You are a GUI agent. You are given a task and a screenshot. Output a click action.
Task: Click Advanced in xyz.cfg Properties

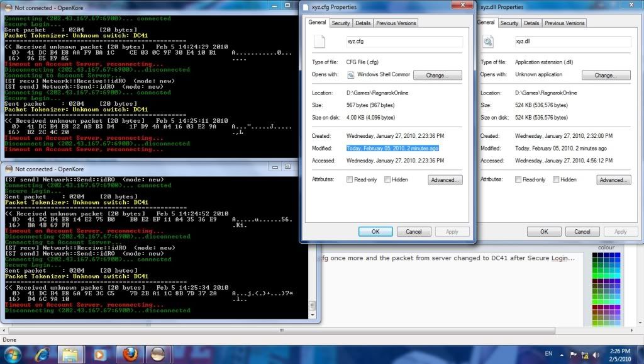coord(445,180)
